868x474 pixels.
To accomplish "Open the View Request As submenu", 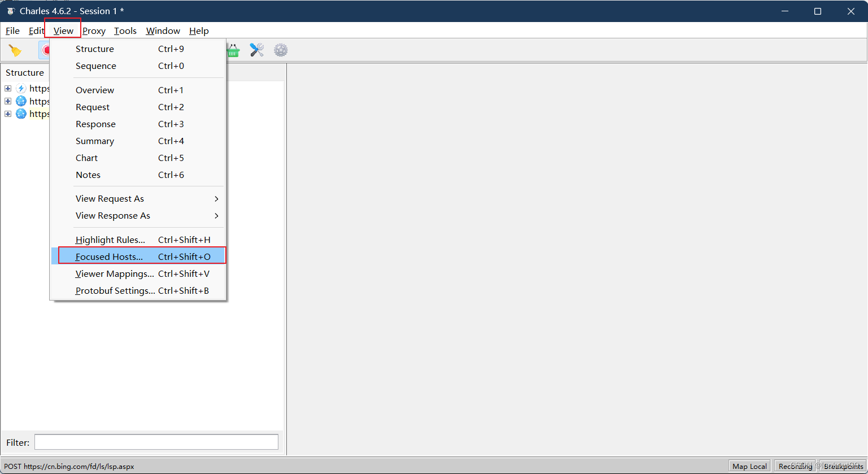I will [x=138, y=199].
